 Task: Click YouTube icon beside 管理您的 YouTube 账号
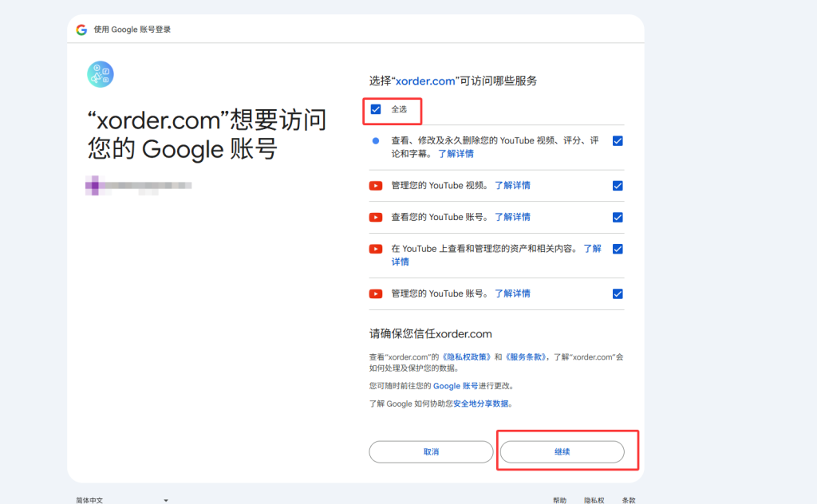(x=376, y=293)
